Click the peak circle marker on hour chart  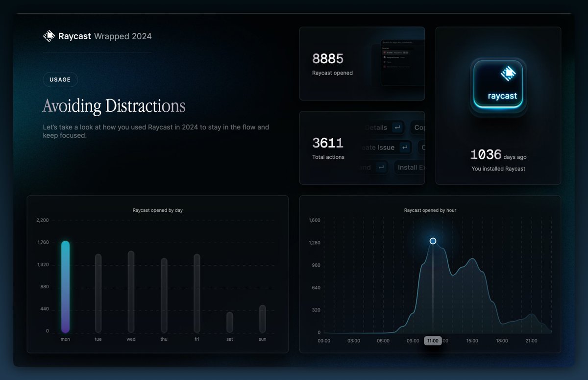433,241
